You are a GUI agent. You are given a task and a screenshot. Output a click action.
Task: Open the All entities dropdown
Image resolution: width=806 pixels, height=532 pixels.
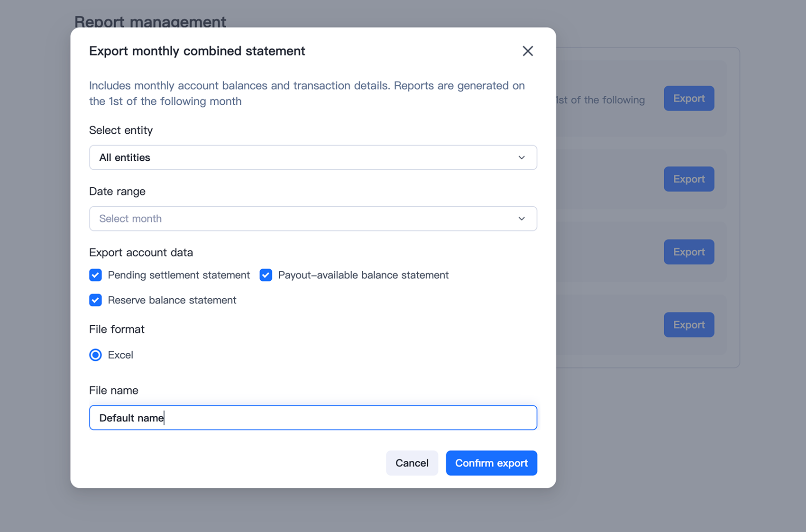[313, 157]
